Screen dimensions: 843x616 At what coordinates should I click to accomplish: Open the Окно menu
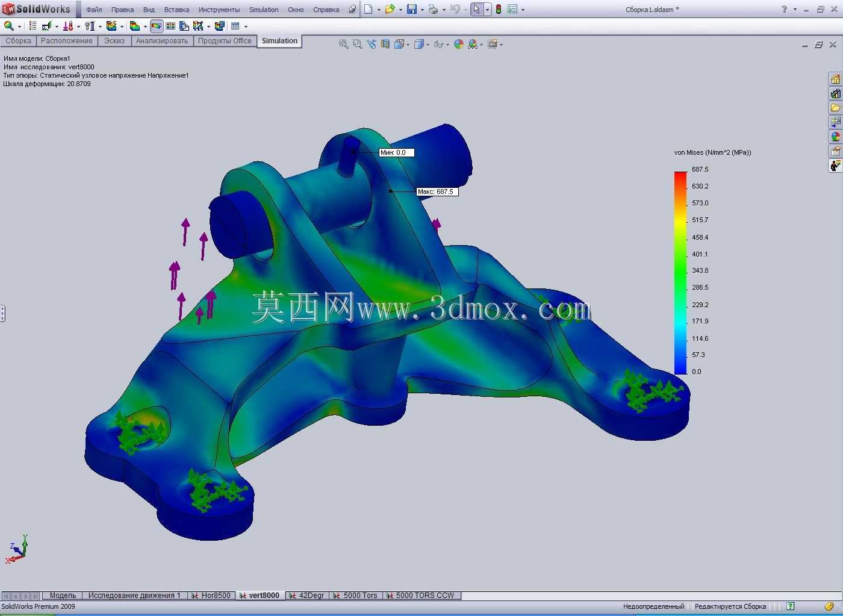coord(296,10)
